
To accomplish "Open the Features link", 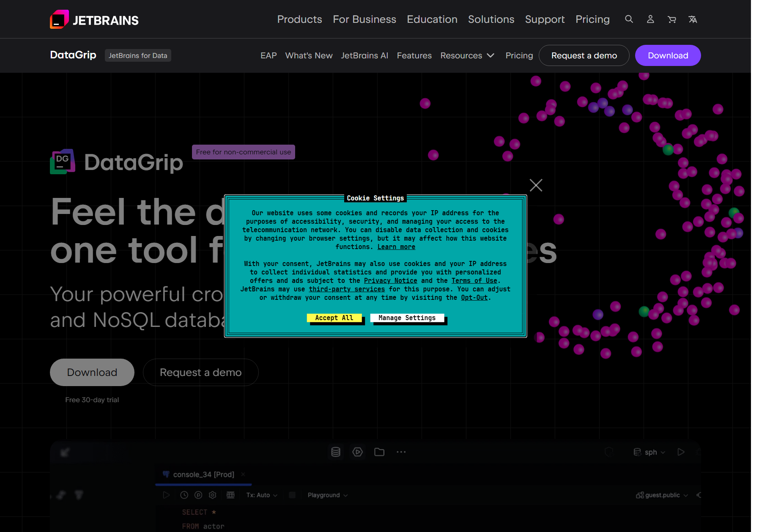I will pyautogui.click(x=414, y=55).
